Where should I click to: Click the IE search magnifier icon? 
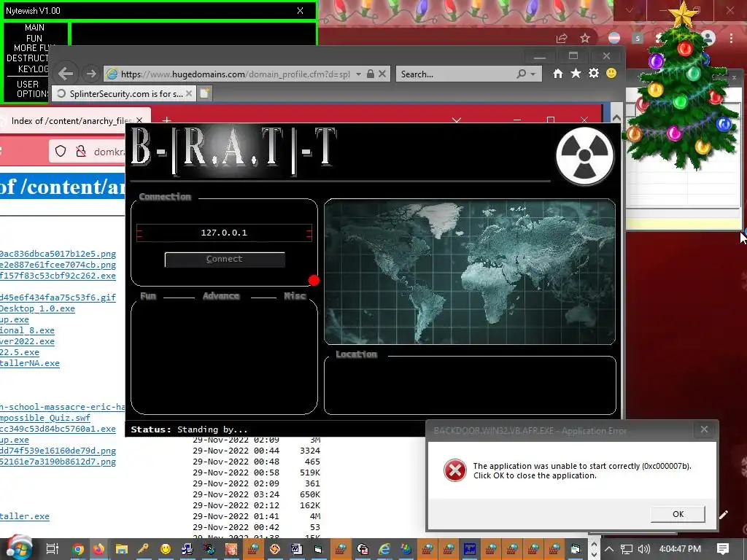click(x=521, y=74)
